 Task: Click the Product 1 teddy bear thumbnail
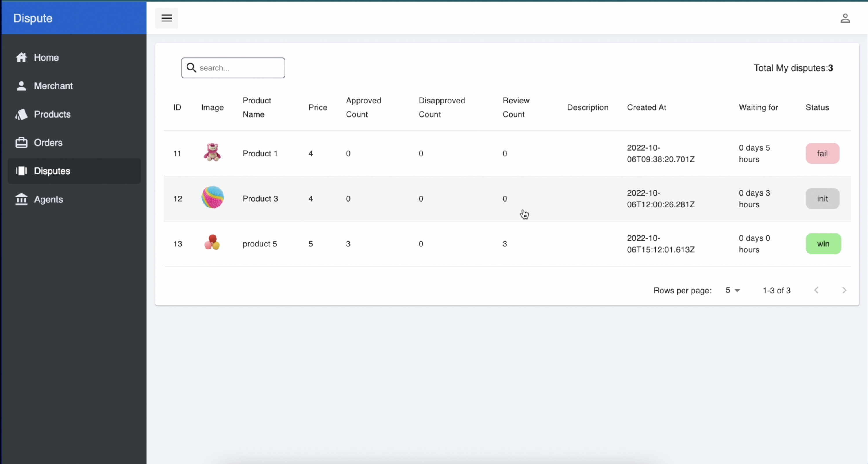pos(212,152)
